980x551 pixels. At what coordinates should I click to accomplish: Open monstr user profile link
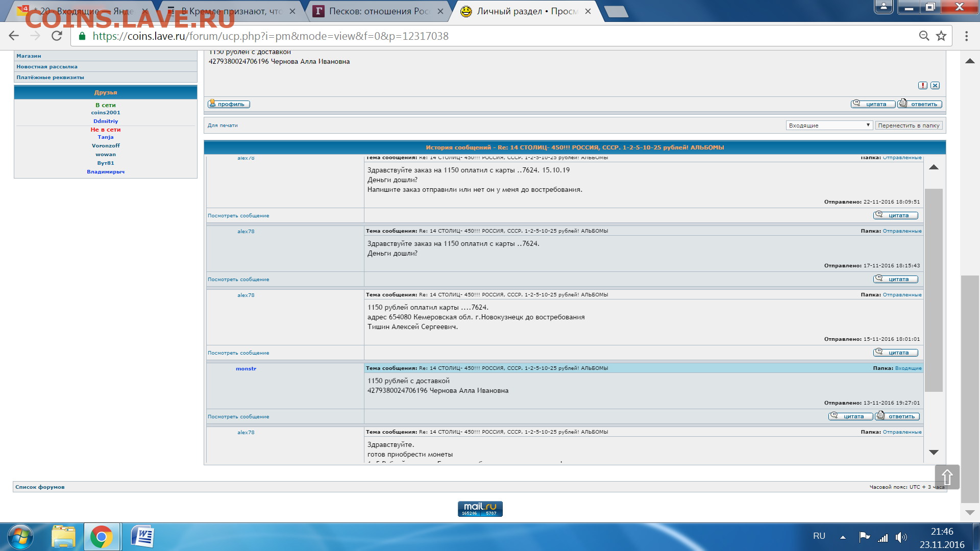pos(246,368)
